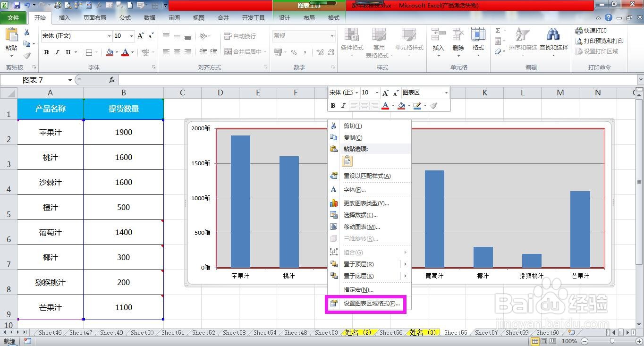
Task: Open the cell borders button in ribbon
Action: click(89, 52)
